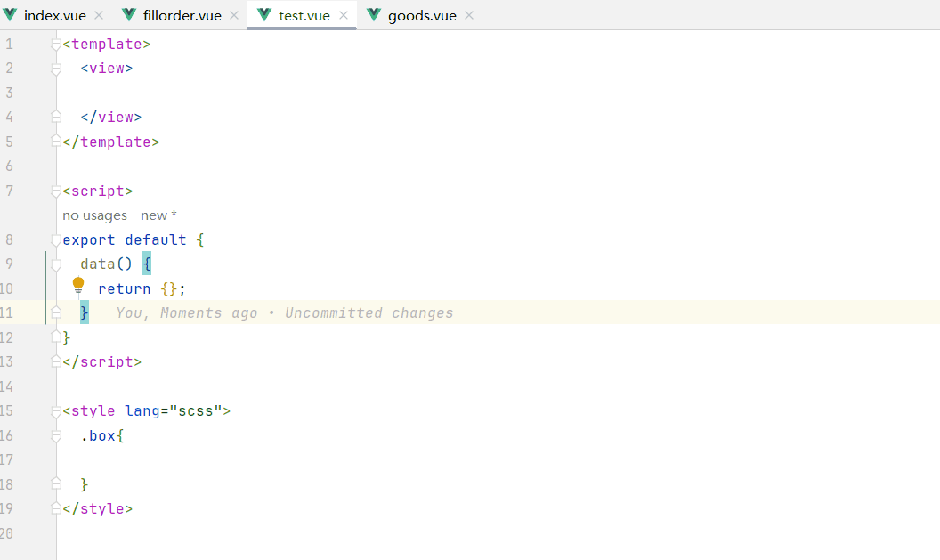This screenshot has height=560, width=940.
Task: Fold at the closing </script> marker
Action: pyautogui.click(x=56, y=361)
